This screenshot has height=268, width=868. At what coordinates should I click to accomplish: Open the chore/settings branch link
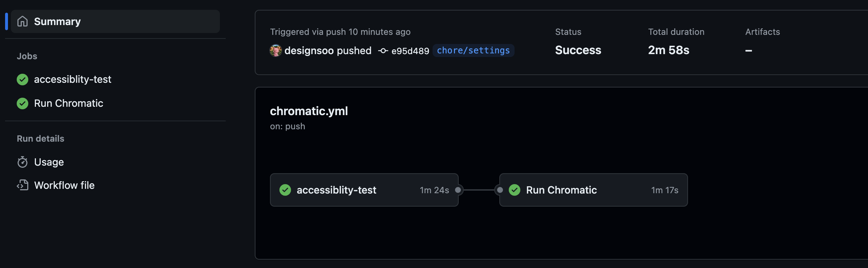click(473, 50)
